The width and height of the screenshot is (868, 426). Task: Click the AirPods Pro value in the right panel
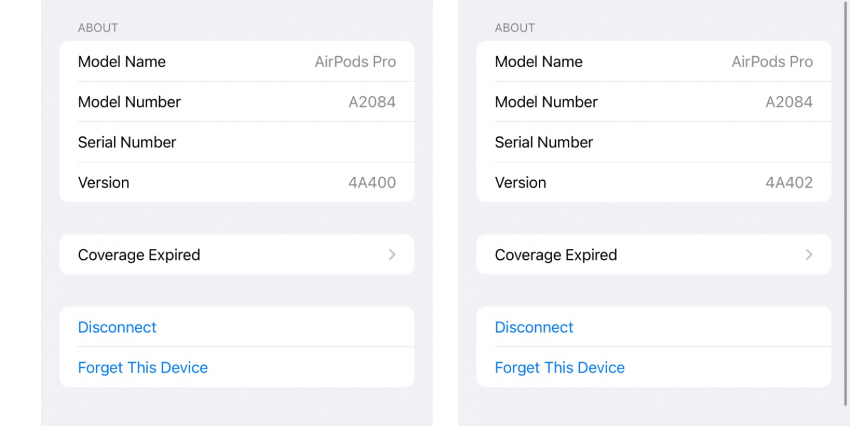tap(772, 61)
